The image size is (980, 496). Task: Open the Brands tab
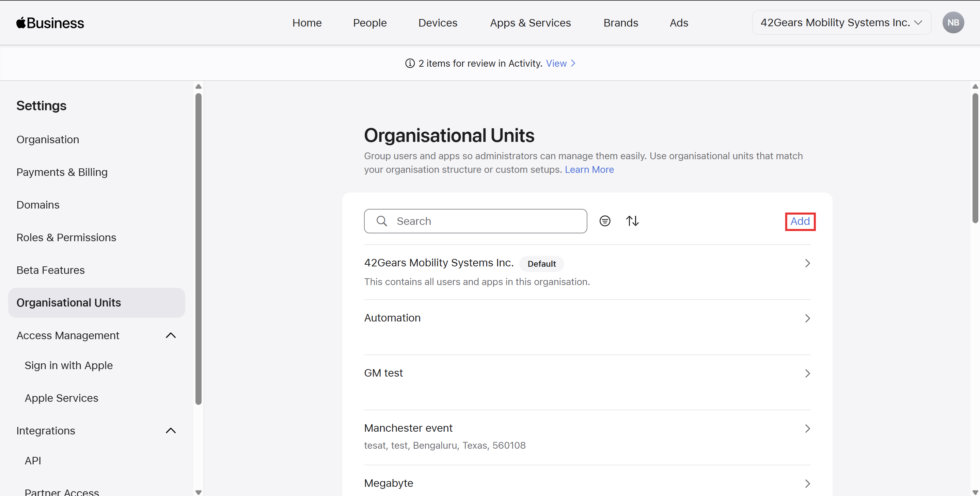pos(620,23)
